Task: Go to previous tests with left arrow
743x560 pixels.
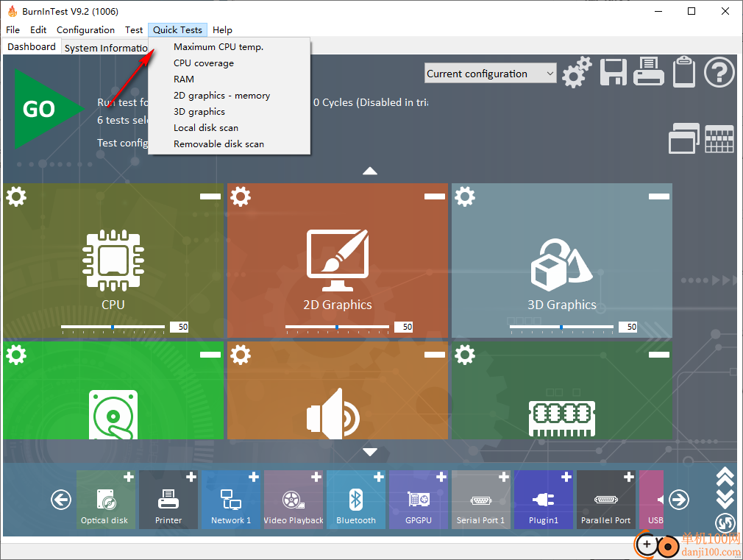Action: click(x=61, y=500)
